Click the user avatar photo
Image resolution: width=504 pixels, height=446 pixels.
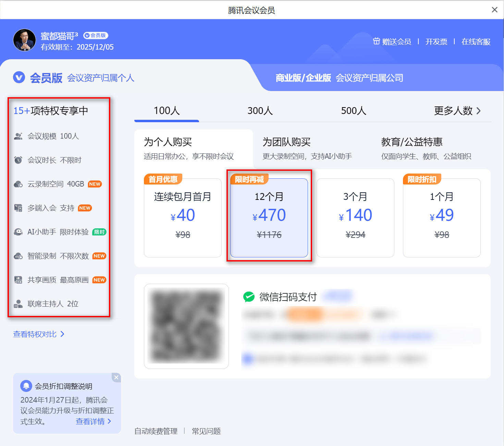24,40
